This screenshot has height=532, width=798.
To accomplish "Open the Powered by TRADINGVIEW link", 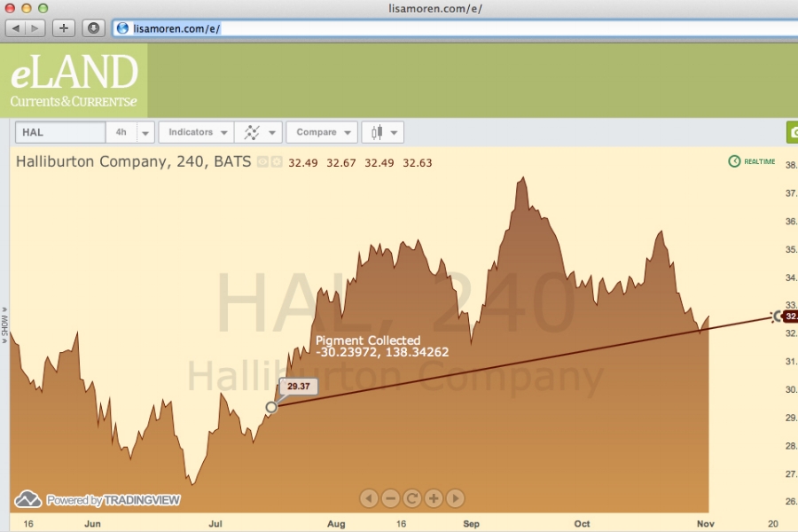I will pos(113,500).
